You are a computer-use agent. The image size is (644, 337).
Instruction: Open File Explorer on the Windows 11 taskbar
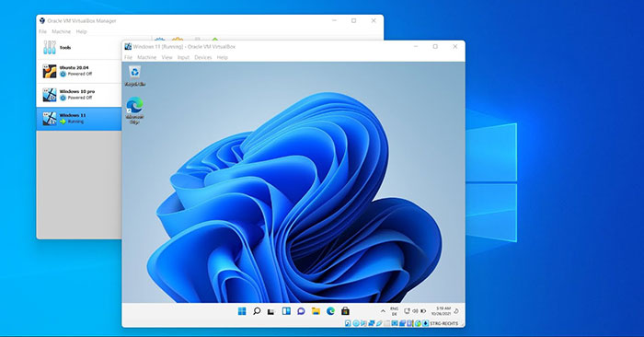coord(316,311)
